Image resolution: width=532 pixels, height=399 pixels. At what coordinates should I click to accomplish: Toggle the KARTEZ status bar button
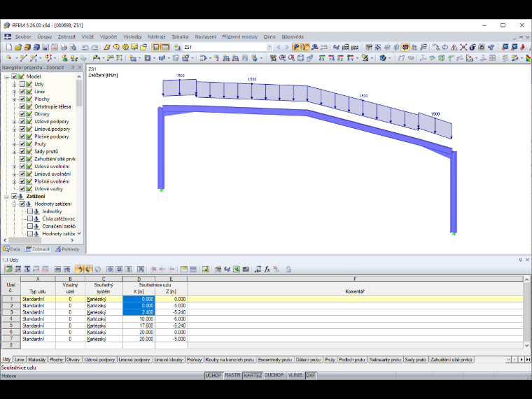[x=253, y=376]
